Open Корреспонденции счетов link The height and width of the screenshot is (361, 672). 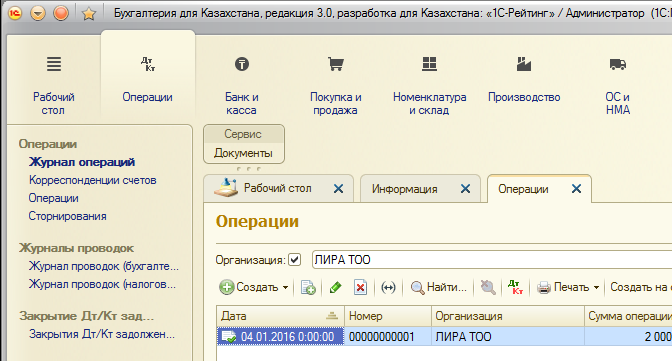coord(93,180)
